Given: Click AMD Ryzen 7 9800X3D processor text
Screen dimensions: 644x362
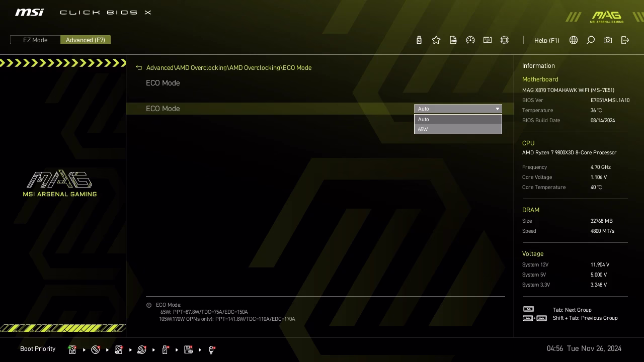Looking at the screenshot, I should [570, 153].
